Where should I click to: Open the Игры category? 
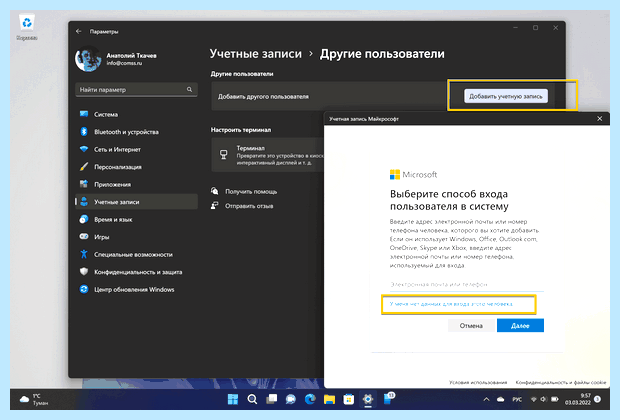[136, 237]
